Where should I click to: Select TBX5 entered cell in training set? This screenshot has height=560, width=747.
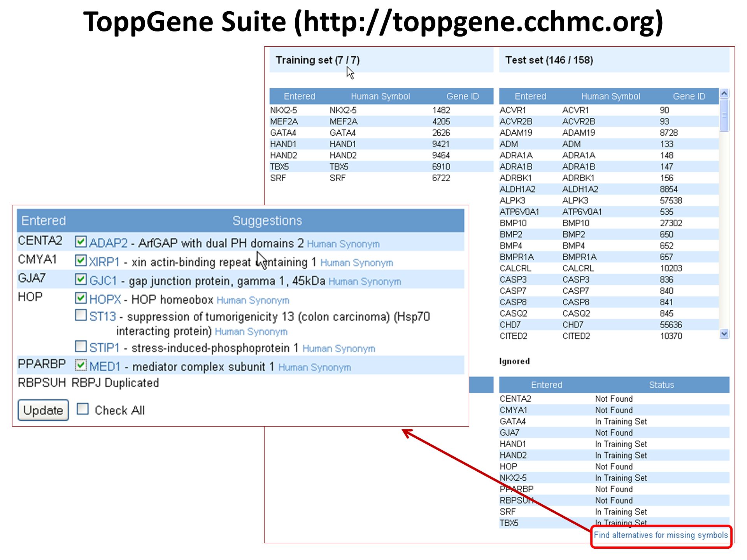coord(279,166)
